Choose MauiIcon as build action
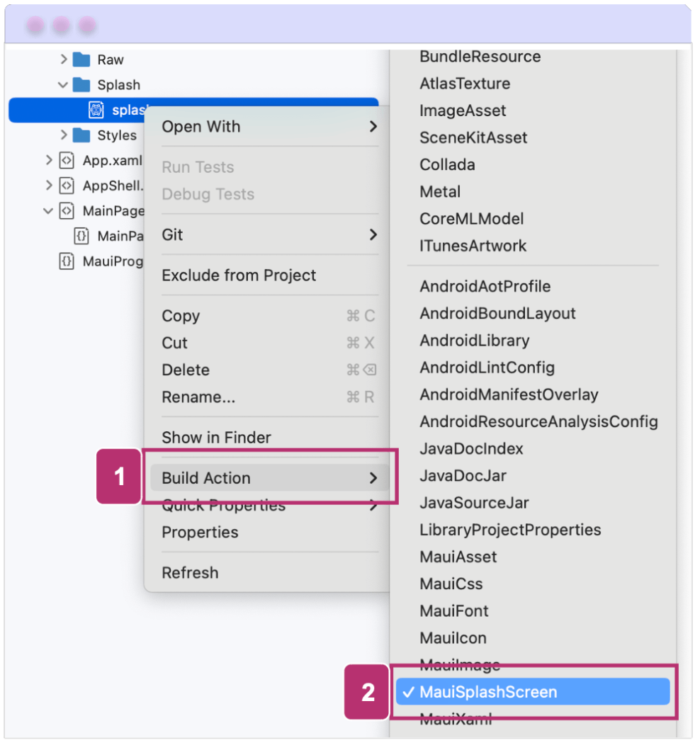The height and width of the screenshot is (745, 700). pyautogui.click(x=453, y=638)
